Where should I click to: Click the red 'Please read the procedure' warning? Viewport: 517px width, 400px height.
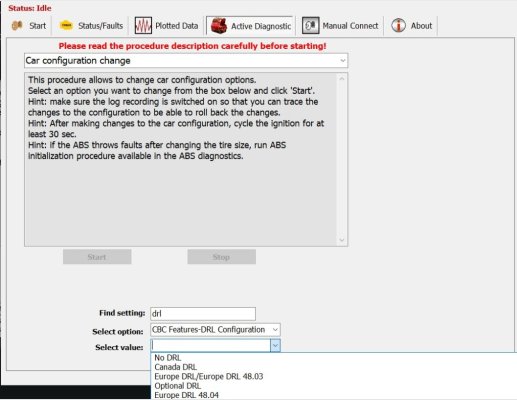pyautogui.click(x=192, y=46)
